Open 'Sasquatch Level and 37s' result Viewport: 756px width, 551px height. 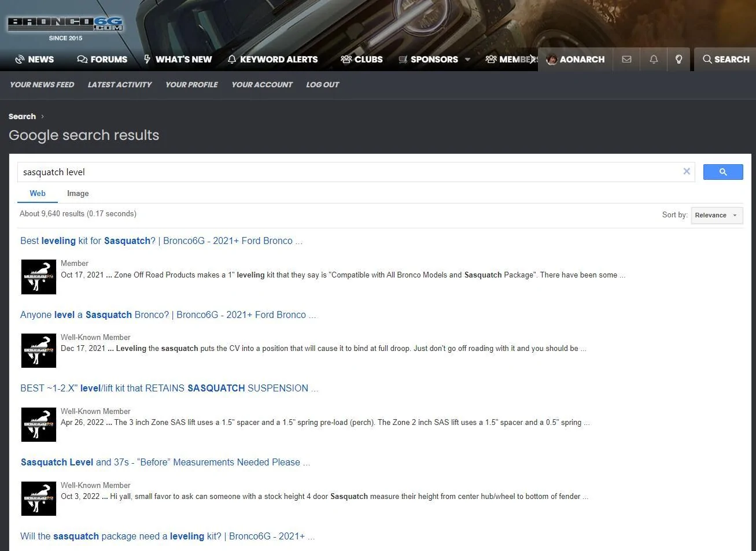[x=165, y=463]
